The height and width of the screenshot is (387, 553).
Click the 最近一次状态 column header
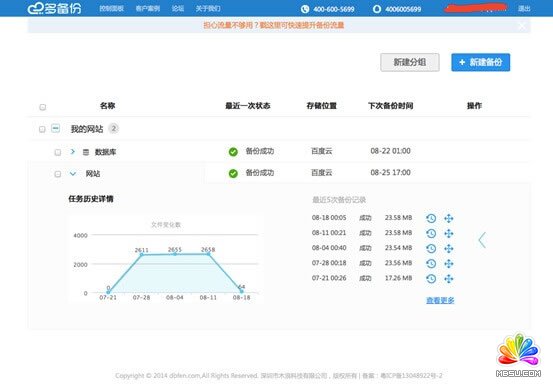click(x=248, y=106)
